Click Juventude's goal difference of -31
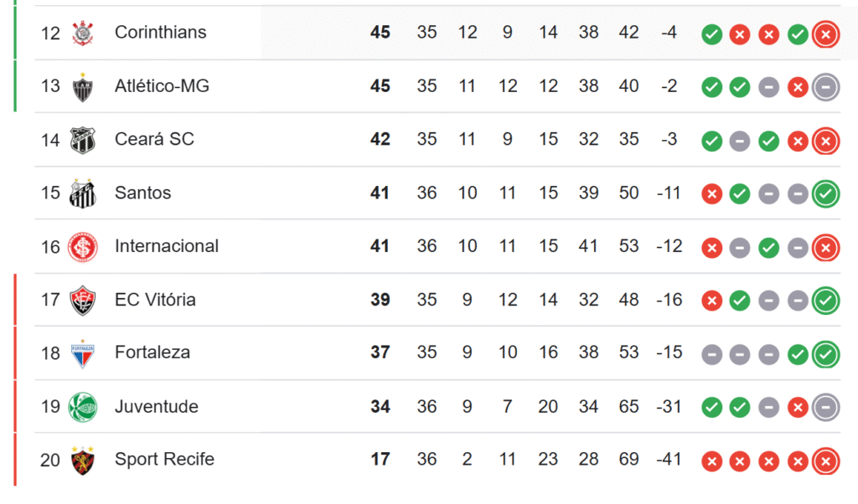The height and width of the screenshot is (504, 858). pyautogui.click(x=669, y=407)
